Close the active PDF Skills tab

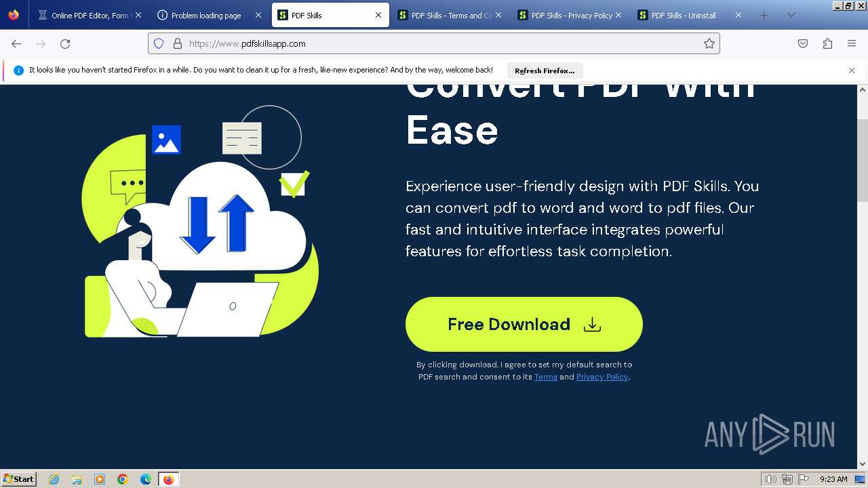tap(378, 15)
